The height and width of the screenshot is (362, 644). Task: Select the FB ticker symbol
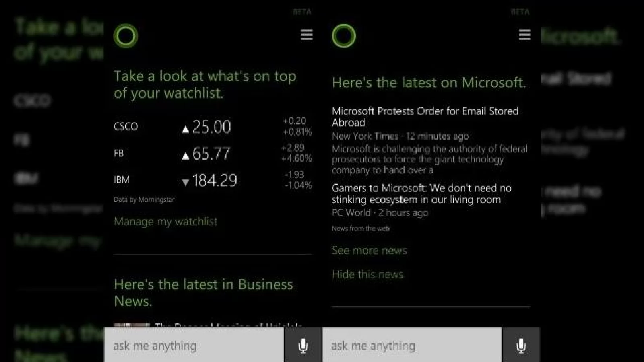118,153
